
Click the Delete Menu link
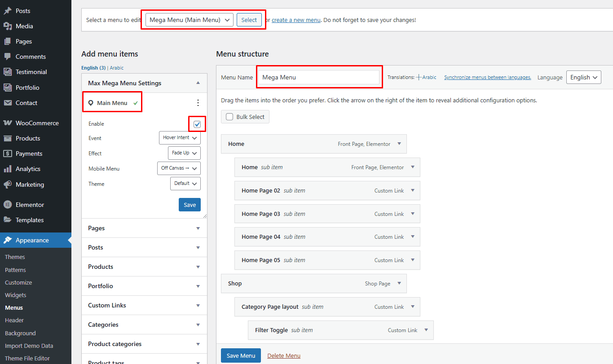[284, 355]
